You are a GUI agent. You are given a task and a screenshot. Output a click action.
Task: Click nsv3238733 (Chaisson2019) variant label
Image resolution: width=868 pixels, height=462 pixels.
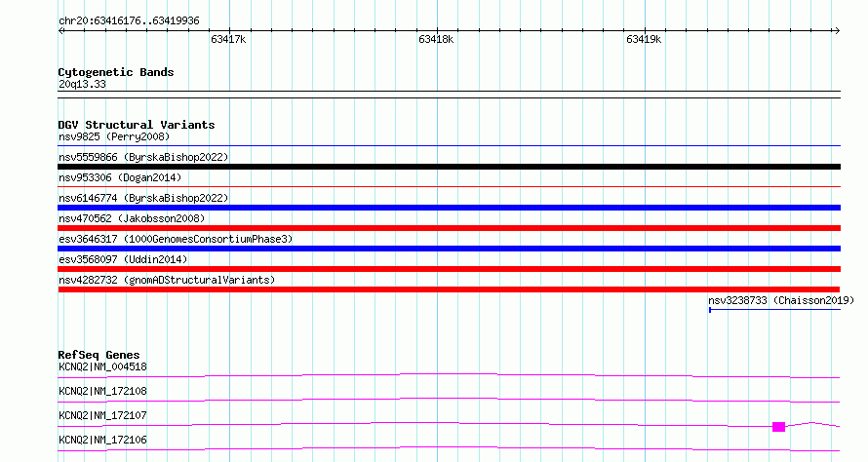[x=781, y=300]
